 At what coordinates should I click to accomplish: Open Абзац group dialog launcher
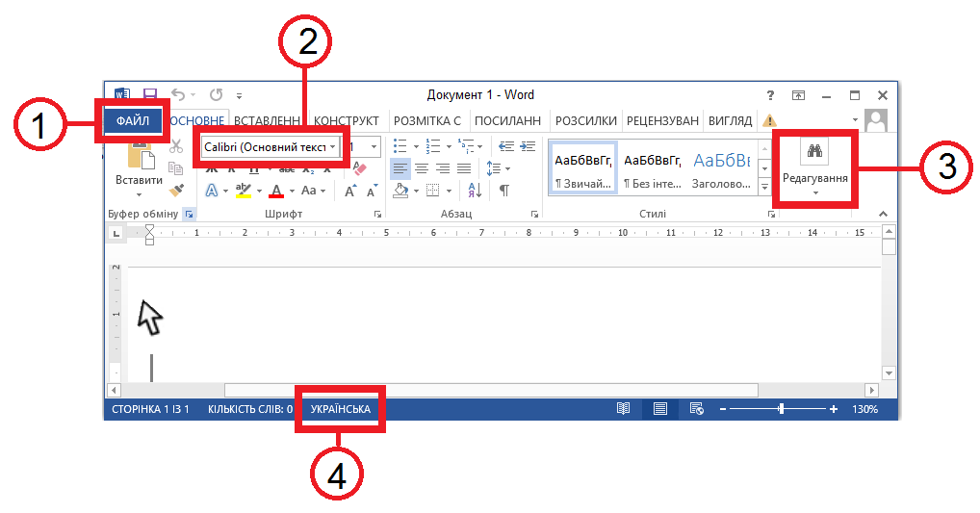tap(534, 215)
